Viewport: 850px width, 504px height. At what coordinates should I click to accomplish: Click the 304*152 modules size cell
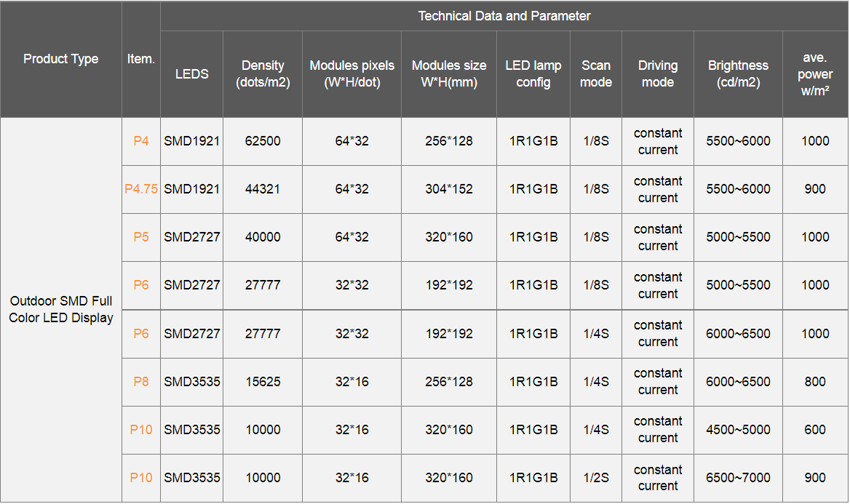(449, 189)
